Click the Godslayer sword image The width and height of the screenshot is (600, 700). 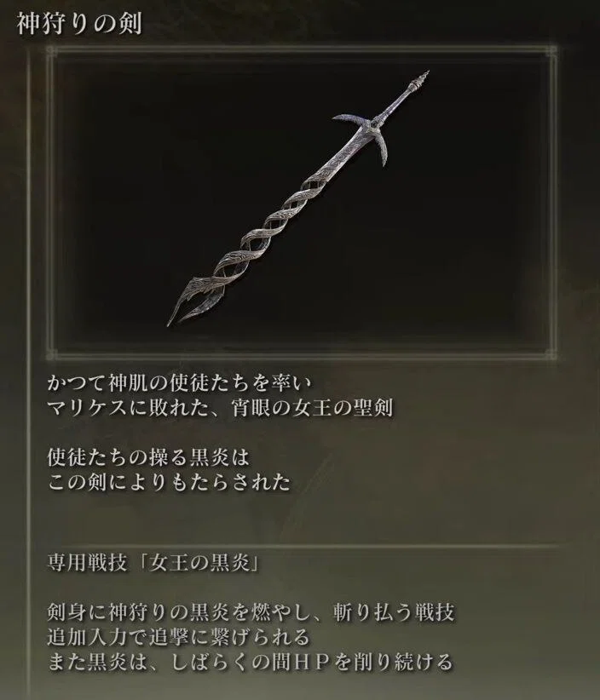pyautogui.click(x=298, y=198)
